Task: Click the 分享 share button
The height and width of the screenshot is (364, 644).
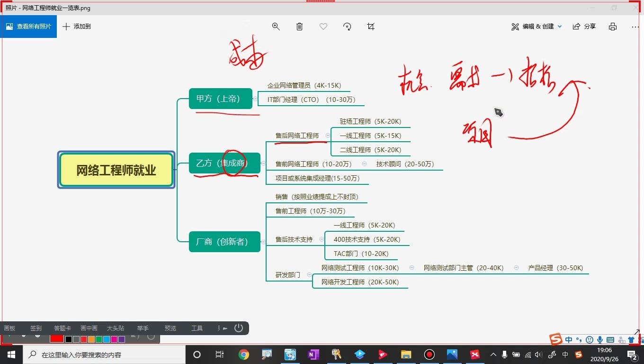Action: [584, 27]
